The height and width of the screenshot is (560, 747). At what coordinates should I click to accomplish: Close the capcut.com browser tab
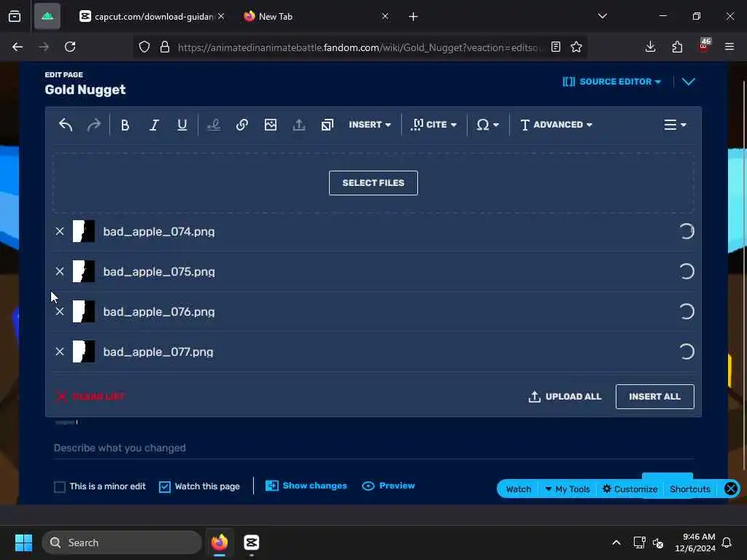pos(221,16)
